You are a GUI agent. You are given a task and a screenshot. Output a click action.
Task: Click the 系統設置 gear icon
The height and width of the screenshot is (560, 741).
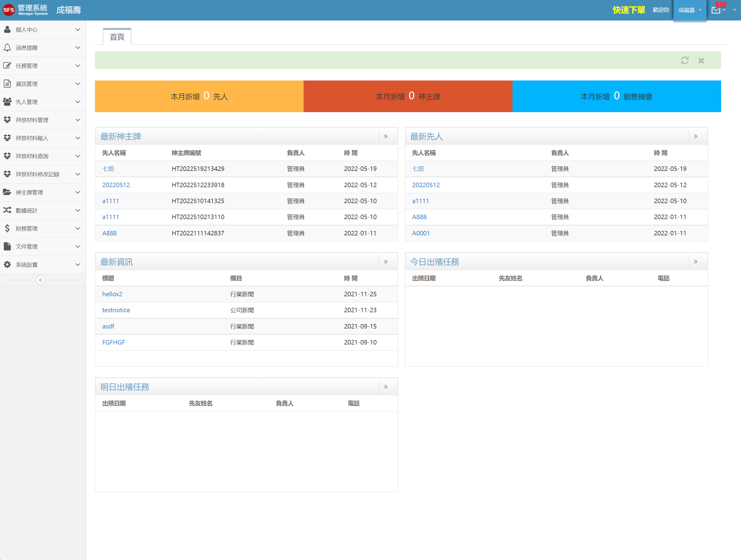click(x=7, y=265)
